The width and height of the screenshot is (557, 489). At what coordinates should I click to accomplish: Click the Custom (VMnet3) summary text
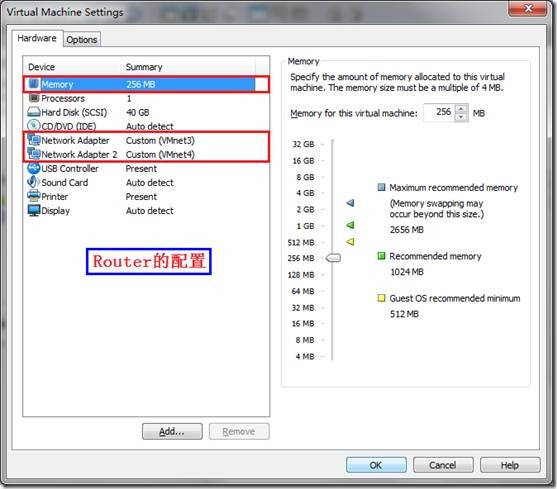pos(160,140)
